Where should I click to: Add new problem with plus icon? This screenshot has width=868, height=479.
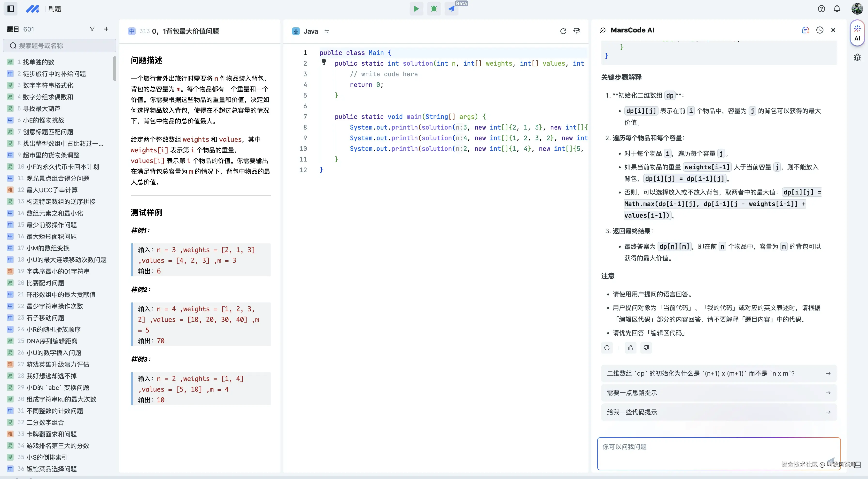click(106, 29)
